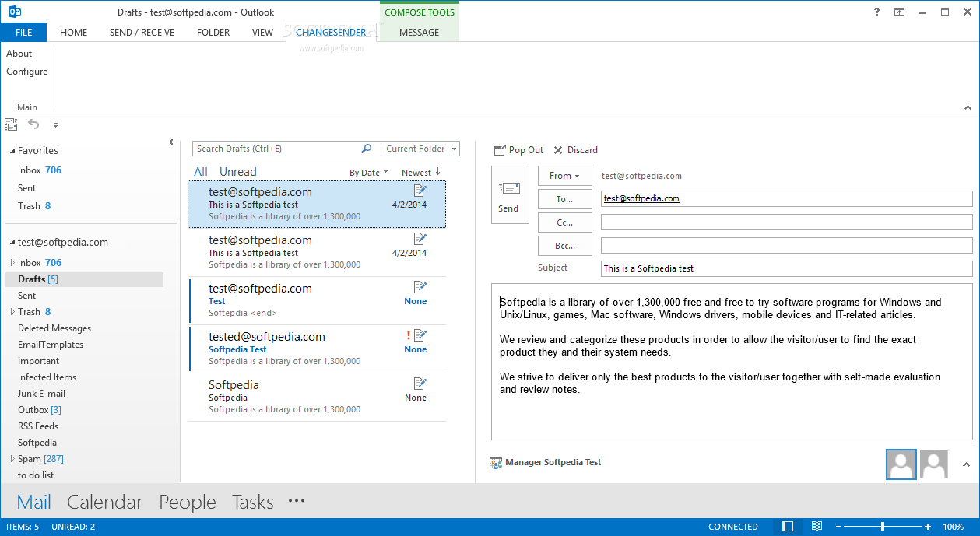Click the Bcc... button

[x=564, y=246]
